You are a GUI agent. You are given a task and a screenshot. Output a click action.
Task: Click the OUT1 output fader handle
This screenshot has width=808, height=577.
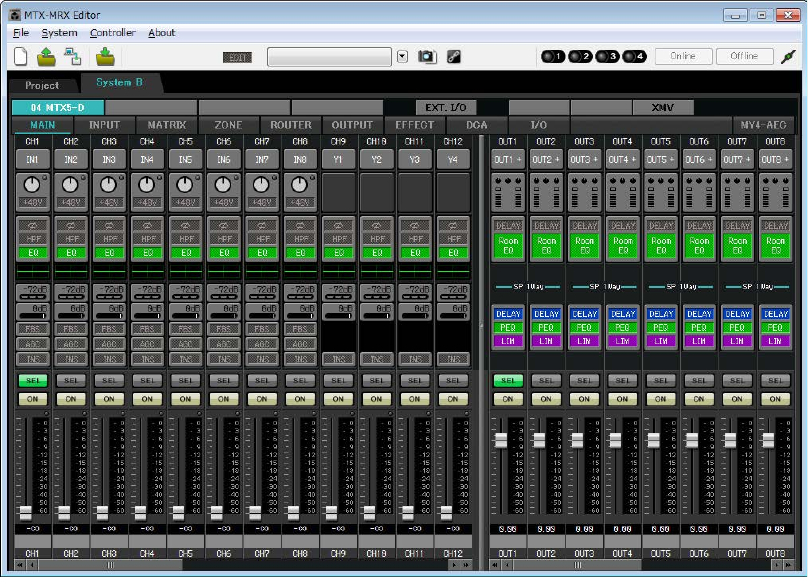tap(500, 440)
